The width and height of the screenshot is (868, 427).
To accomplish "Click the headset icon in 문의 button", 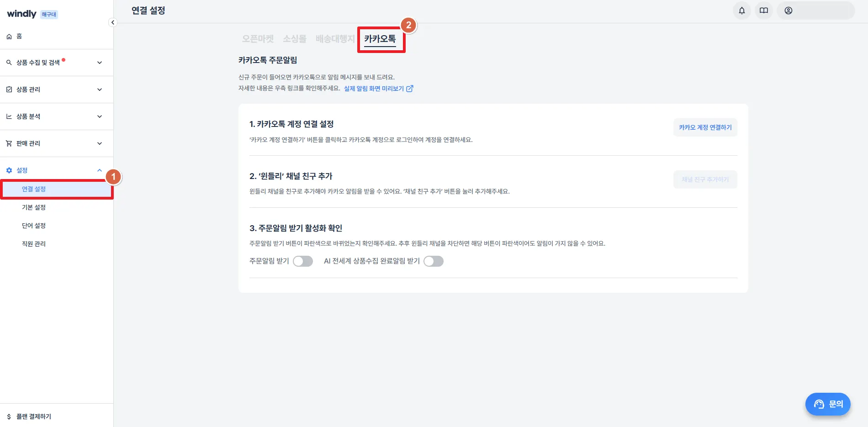I will [x=819, y=404].
